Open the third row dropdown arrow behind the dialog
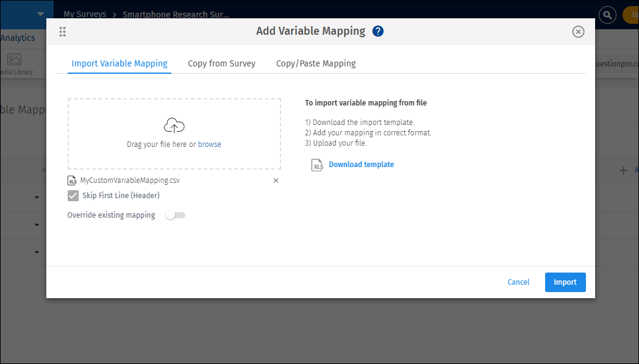 click(x=36, y=252)
